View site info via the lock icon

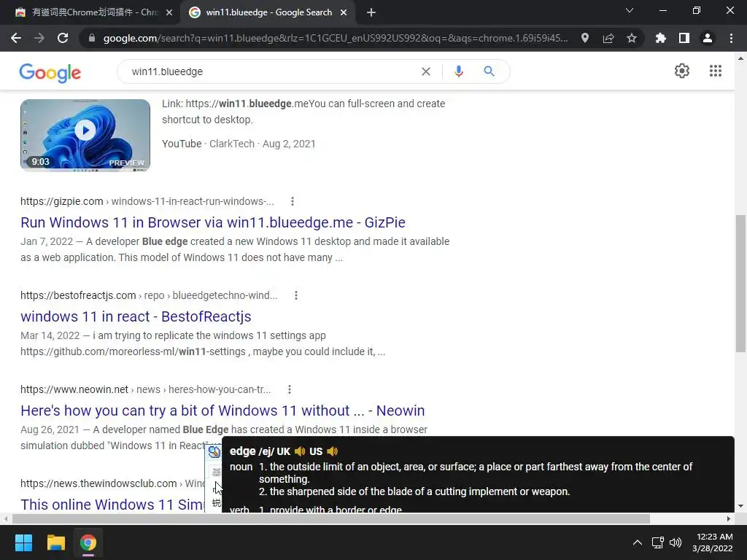(92, 38)
